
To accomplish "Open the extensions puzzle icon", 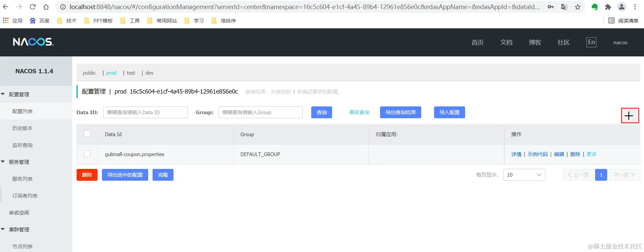I will click(x=608, y=7).
